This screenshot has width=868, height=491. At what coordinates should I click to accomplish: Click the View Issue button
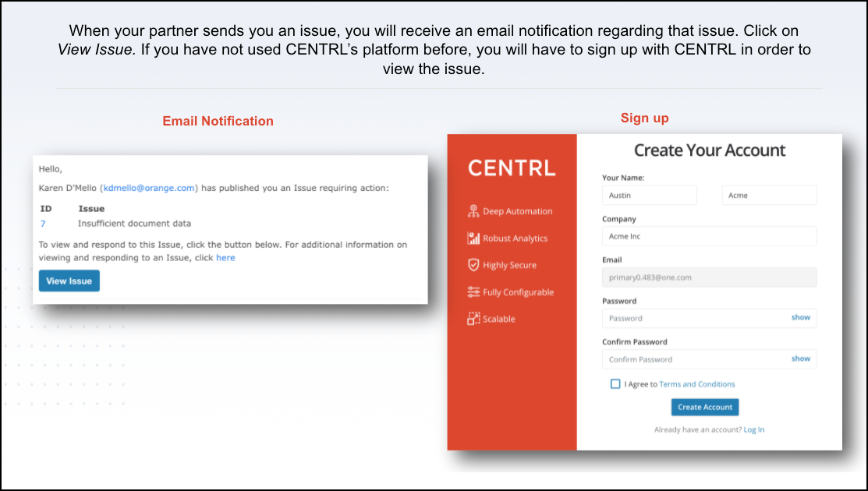pos(69,281)
